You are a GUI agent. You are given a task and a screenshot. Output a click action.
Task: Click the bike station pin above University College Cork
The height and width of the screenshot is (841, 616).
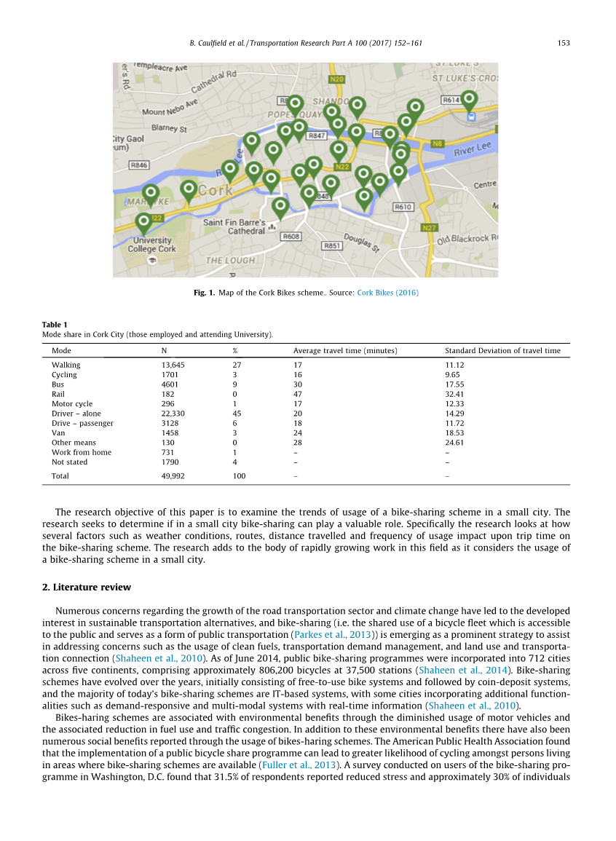(x=143, y=222)
